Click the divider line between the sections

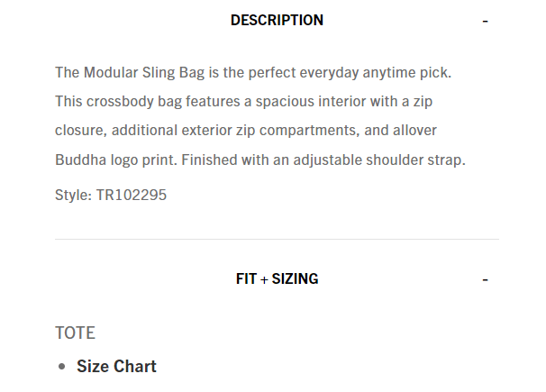coord(277,239)
